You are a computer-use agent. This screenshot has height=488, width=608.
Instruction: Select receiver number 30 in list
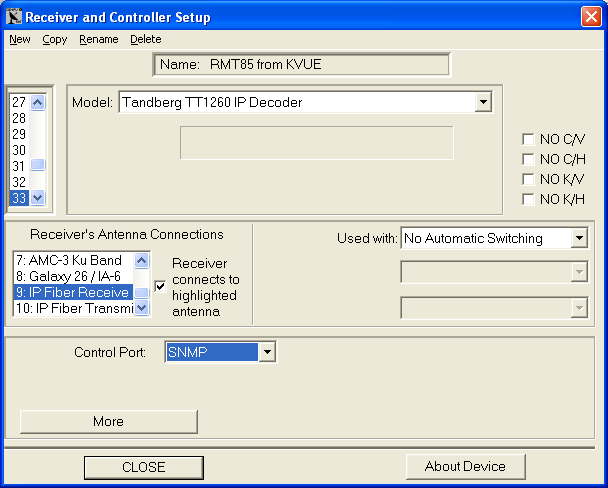(19, 150)
